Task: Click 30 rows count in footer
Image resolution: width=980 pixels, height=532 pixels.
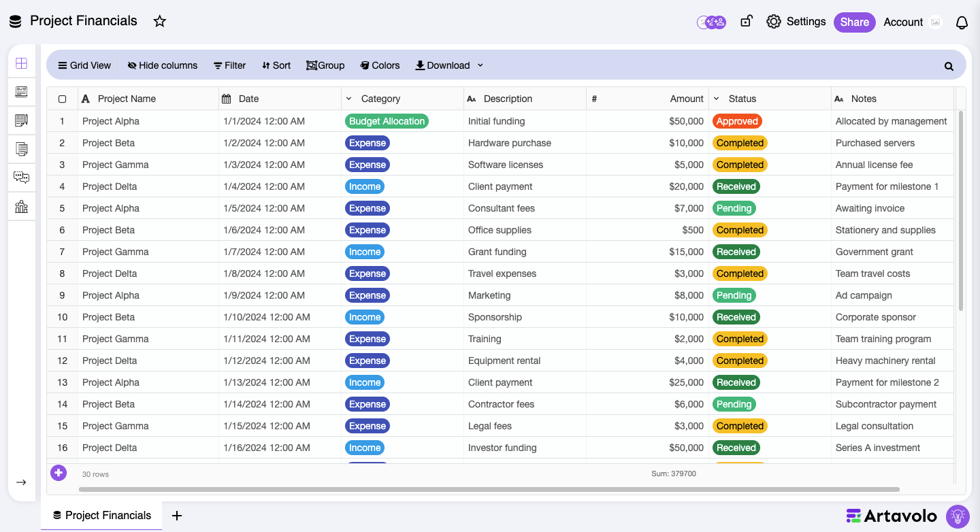Action: pyautogui.click(x=95, y=474)
